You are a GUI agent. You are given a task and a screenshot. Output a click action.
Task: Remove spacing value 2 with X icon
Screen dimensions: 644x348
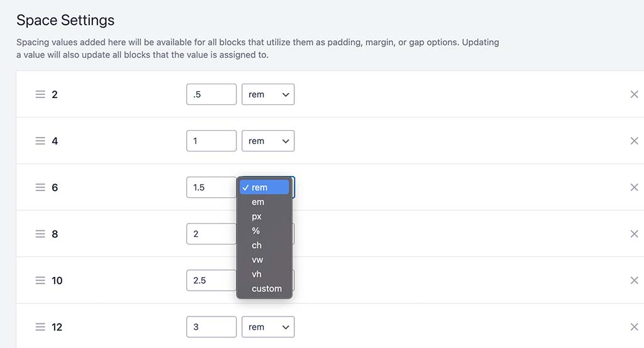tap(634, 94)
